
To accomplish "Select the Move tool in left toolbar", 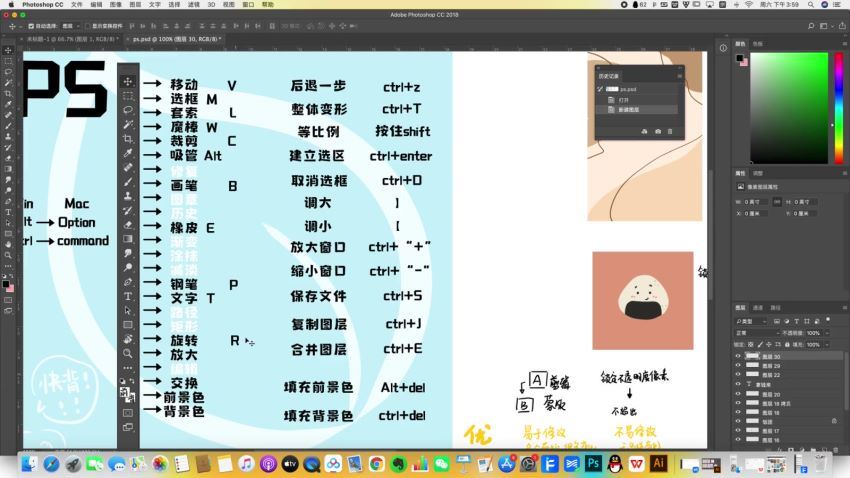I will click(8, 50).
